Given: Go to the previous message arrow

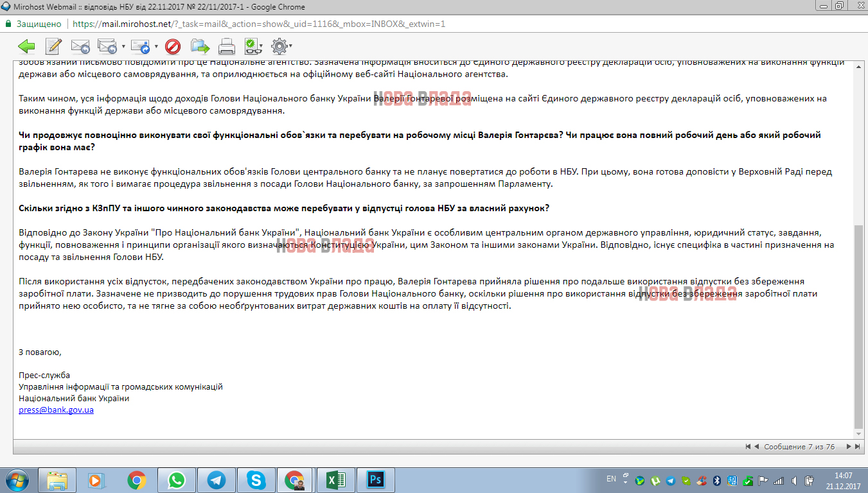Looking at the screenshot, I should click(x=756, y=446).
